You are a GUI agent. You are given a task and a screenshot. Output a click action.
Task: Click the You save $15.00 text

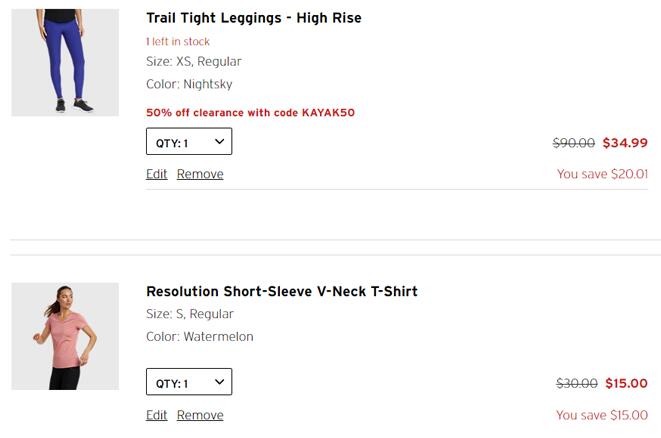tap(602, 415)
